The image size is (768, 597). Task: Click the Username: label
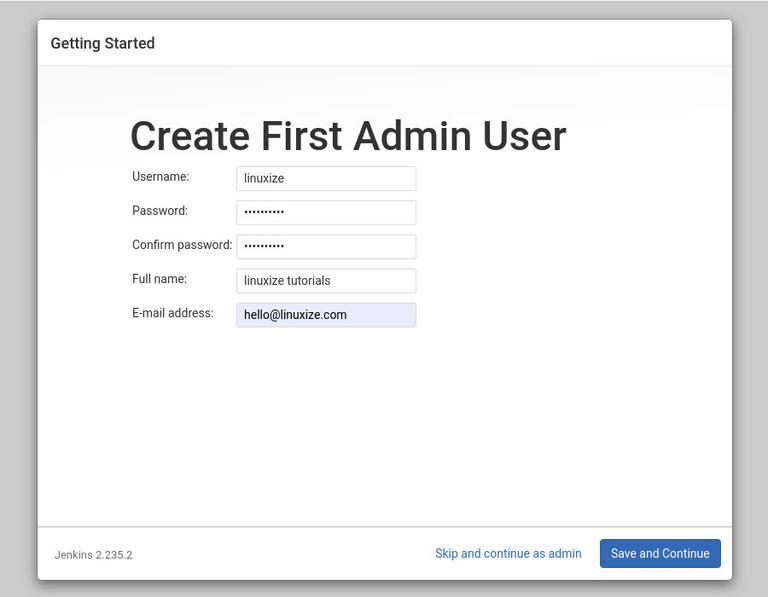[x=160, y=176]
